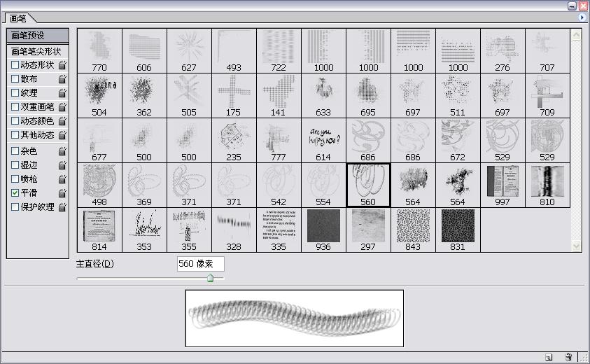Screen dimensions: 590x364
Task: Select the 362 splatter brush preset
Action: [144, 96]
